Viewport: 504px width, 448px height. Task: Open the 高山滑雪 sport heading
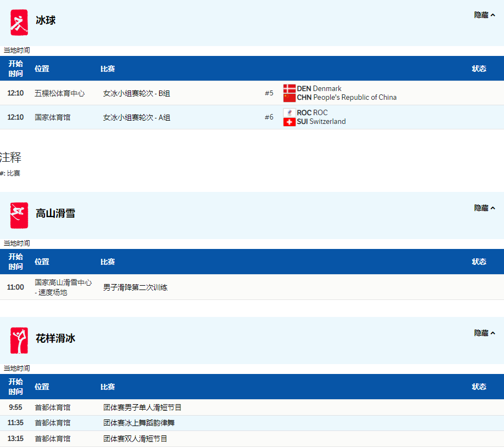coord(55,214)
